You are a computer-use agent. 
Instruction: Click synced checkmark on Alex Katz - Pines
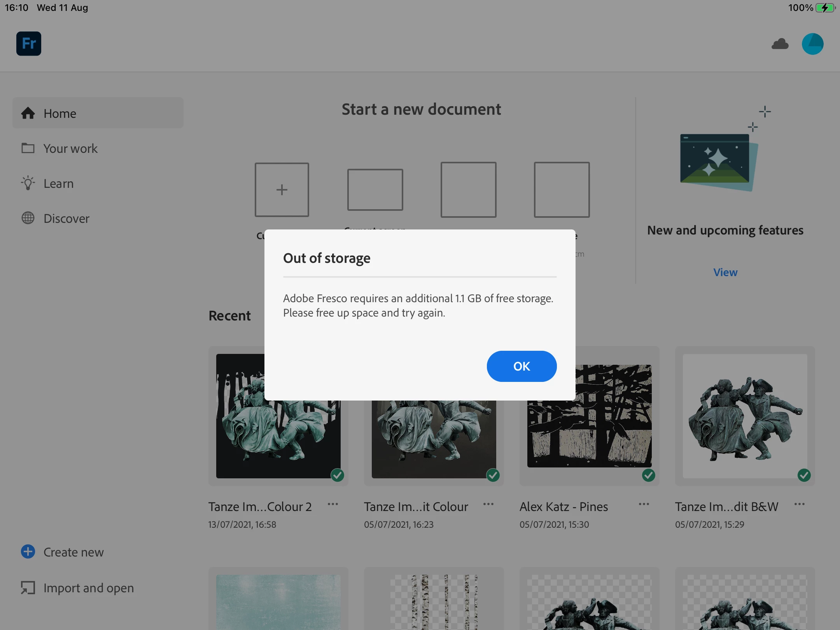pos(648,475)
